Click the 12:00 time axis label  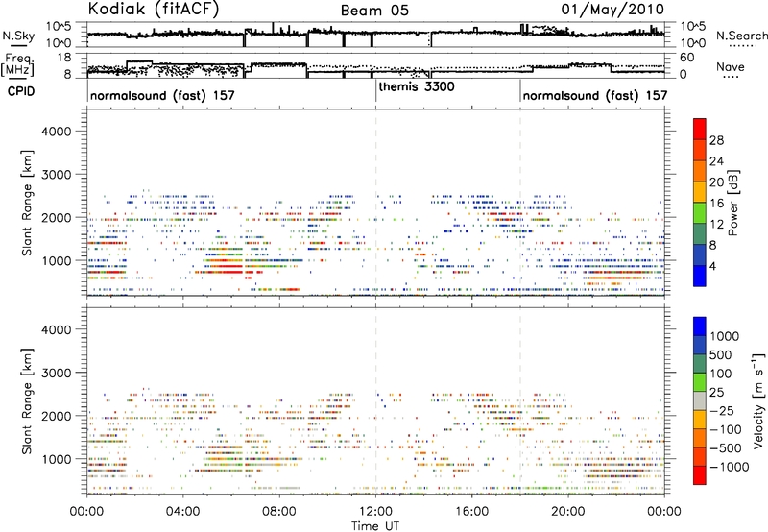[375, 512]
